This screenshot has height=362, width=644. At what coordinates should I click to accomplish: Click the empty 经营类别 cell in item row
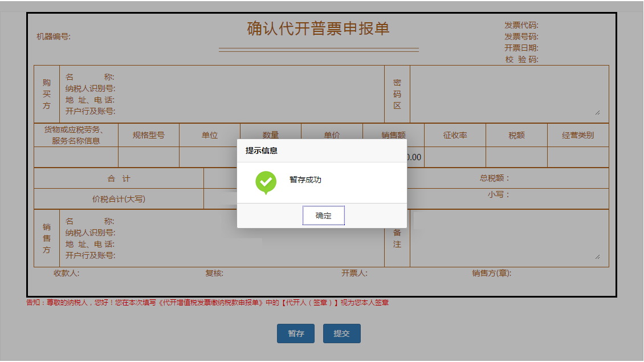pos(578,157)
